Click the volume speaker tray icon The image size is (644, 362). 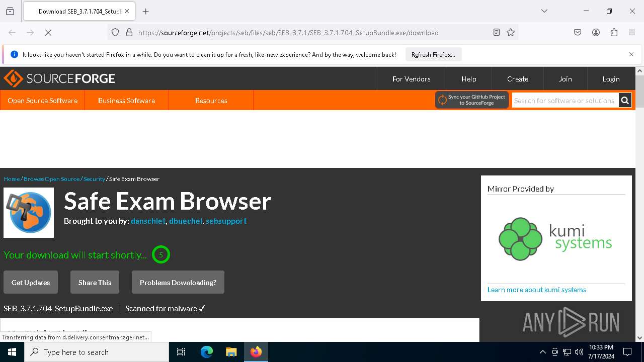579,352
